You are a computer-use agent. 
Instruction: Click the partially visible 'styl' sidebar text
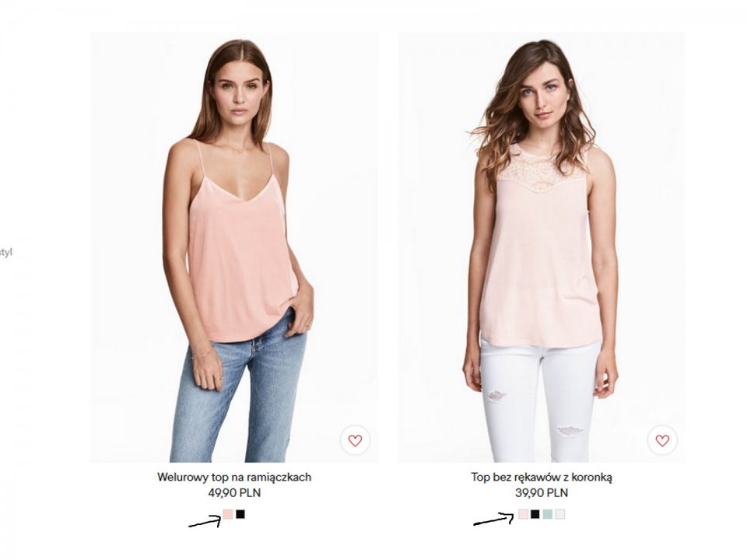[5, 252]
